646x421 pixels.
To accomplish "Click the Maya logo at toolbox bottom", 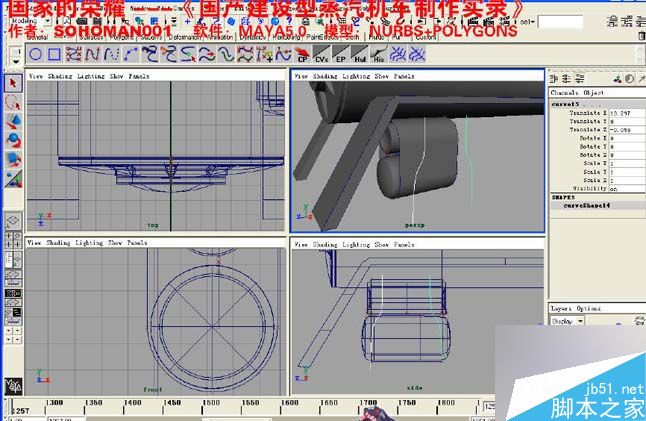I will (13, 386).
